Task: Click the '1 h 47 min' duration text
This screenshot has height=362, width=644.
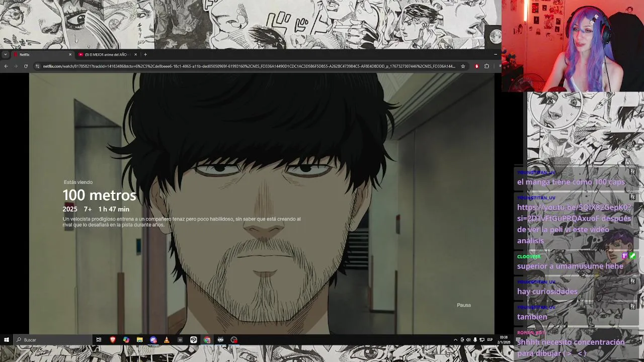Action: [x=114, y=209]
